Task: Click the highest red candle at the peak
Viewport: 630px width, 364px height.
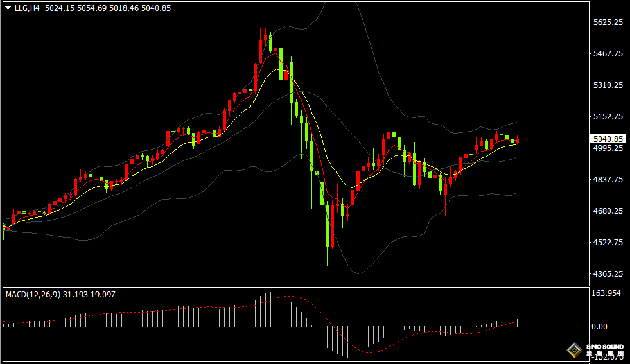Action: pos(266,39)
